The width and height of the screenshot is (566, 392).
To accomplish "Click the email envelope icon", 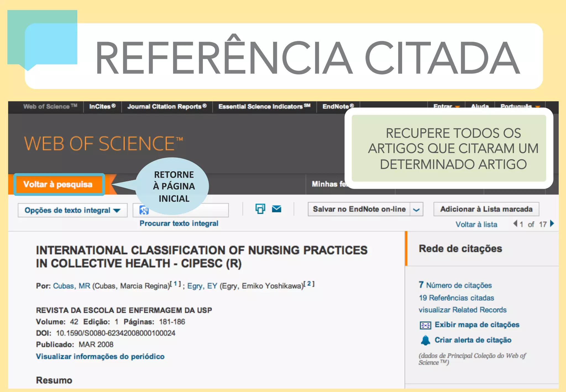I will tap(276, 209).
